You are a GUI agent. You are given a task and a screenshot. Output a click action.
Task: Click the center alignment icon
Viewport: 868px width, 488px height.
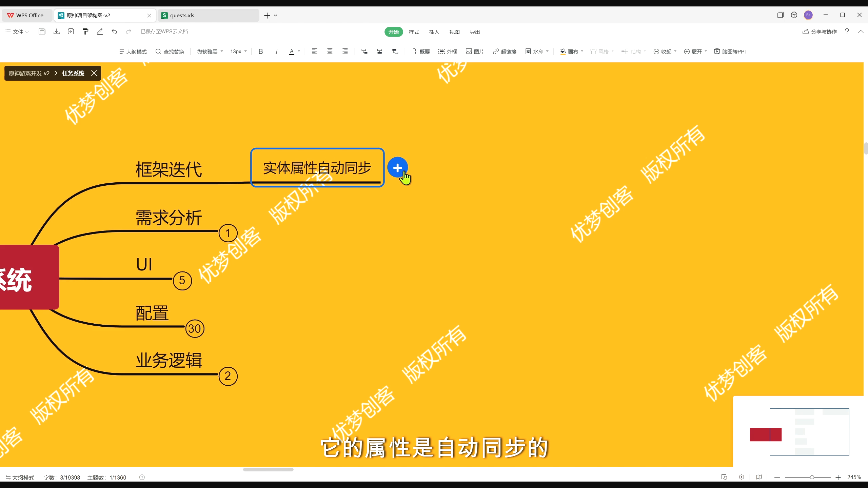point(330,52)
